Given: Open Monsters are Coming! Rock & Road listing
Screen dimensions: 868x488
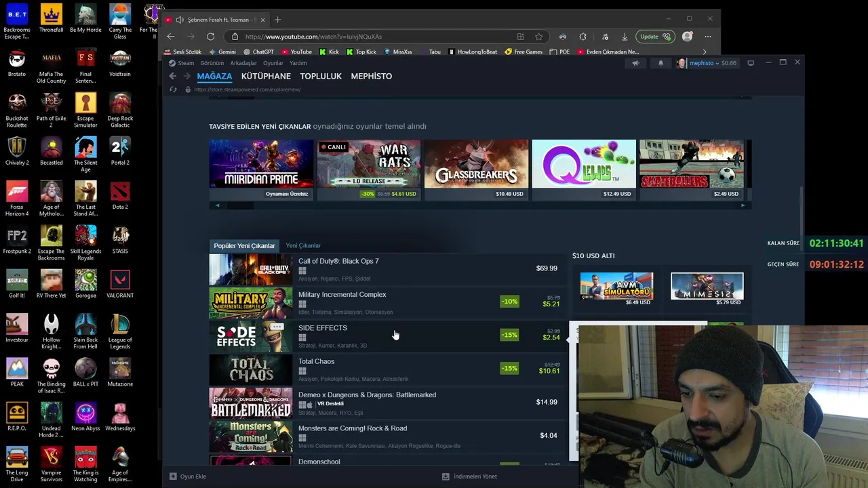Looking at the screenshot, I should coord(387,436).
